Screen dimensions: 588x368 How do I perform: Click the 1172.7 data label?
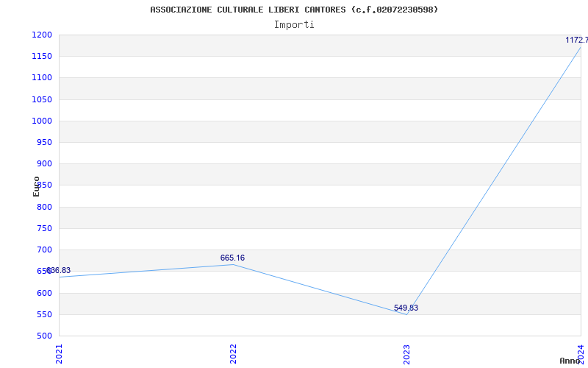(x=577, y=40)
